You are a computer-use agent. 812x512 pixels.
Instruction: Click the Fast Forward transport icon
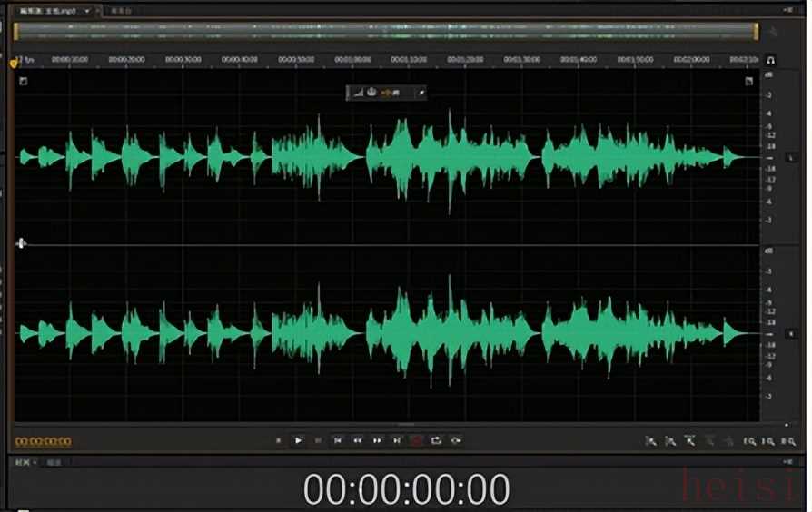tap(377, 440)
